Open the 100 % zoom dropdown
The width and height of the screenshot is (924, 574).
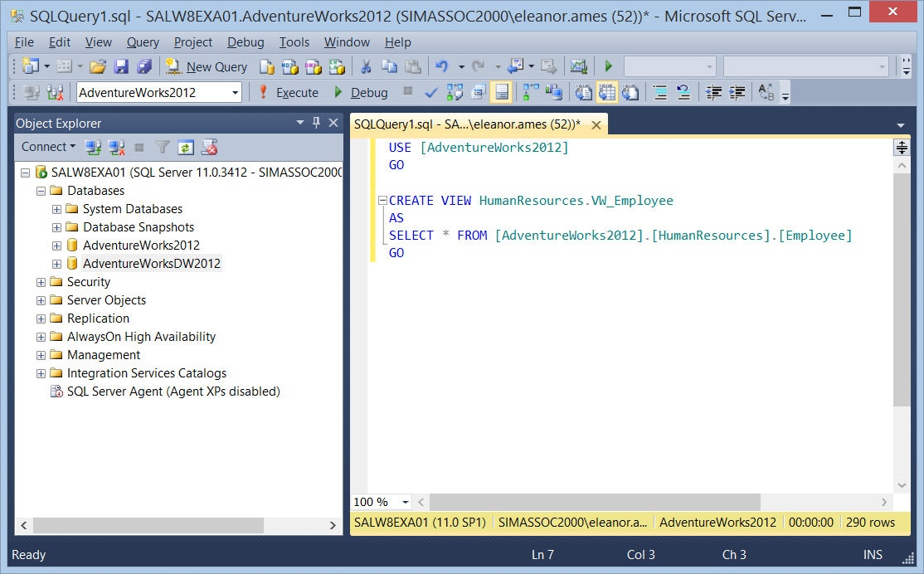tap(406, 502)
